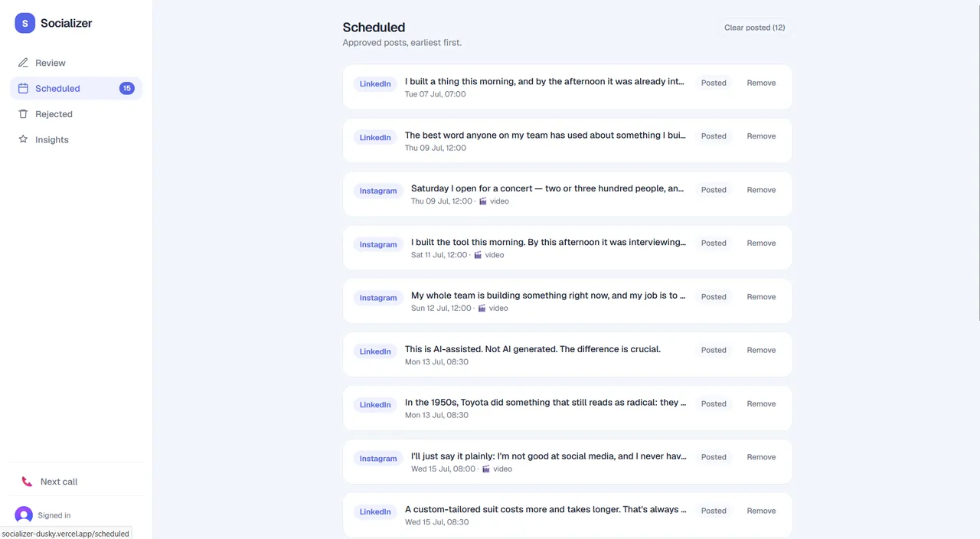This screenshot has height=539, width=980.
Task: Click 'This is AI-assisted. Not AI generated' post text
Action: (532, 349)
